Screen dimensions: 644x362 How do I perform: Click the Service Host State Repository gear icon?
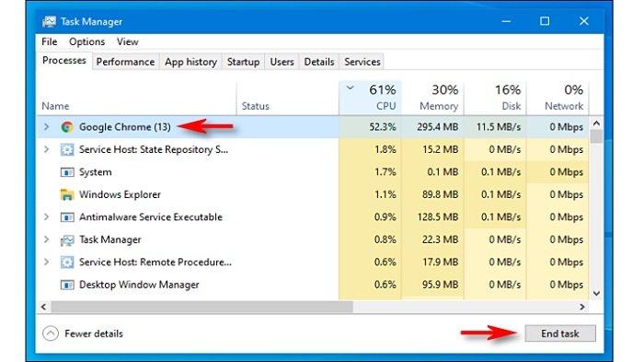(67, 149)
